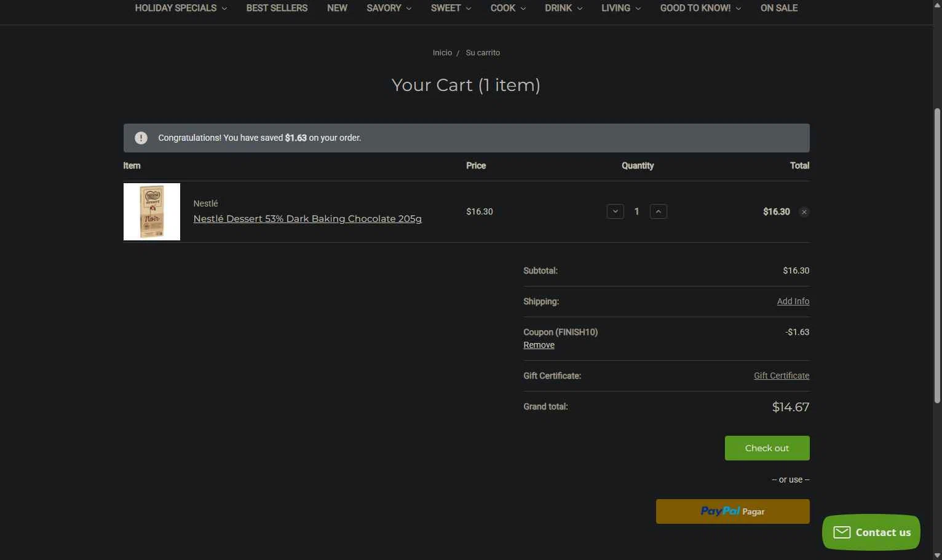Expand the DRINK menu
This screenshot has width=942, height=560.
point(563,8)
